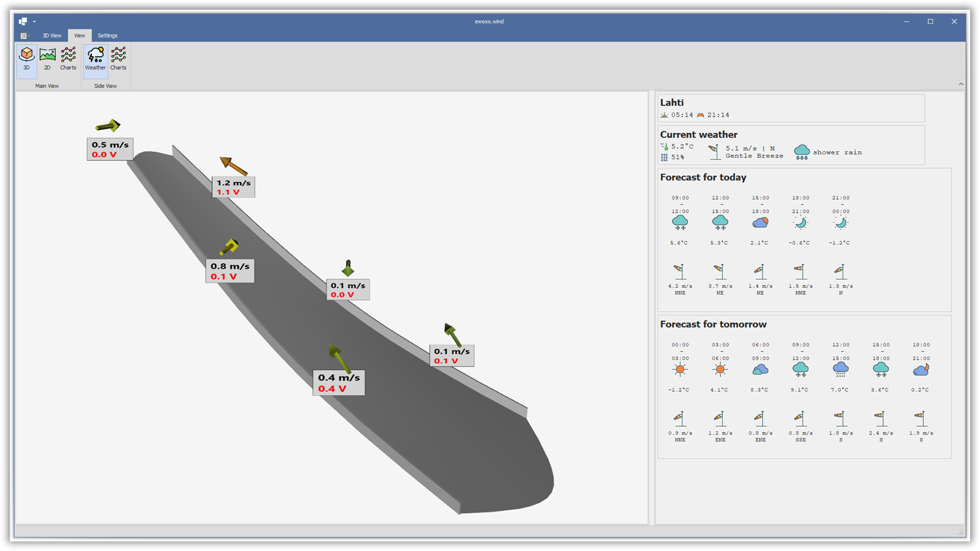This screenshot has width=980, height=551.
Task: Collapse the ribbon using the chevron
Action: 960,84
